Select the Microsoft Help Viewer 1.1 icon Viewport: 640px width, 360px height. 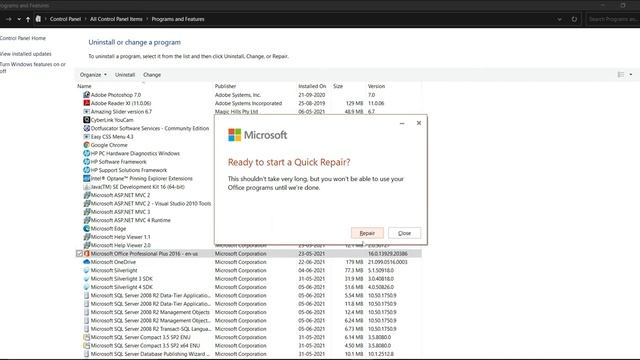[x=87, y=237]
